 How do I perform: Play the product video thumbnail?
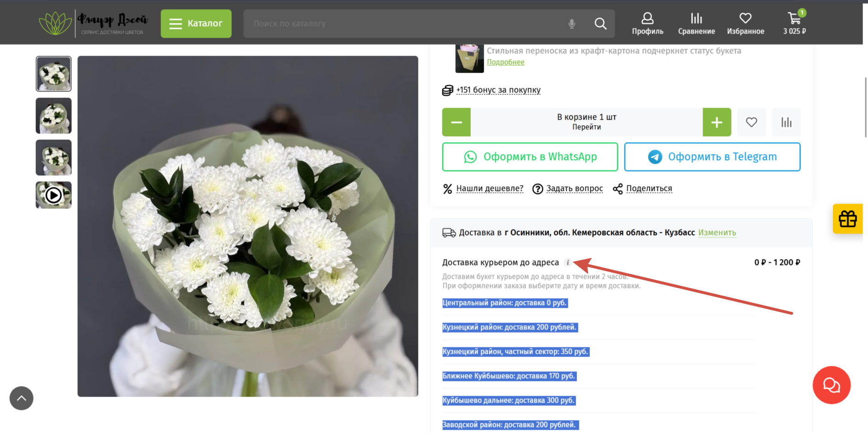coord(54,195)
